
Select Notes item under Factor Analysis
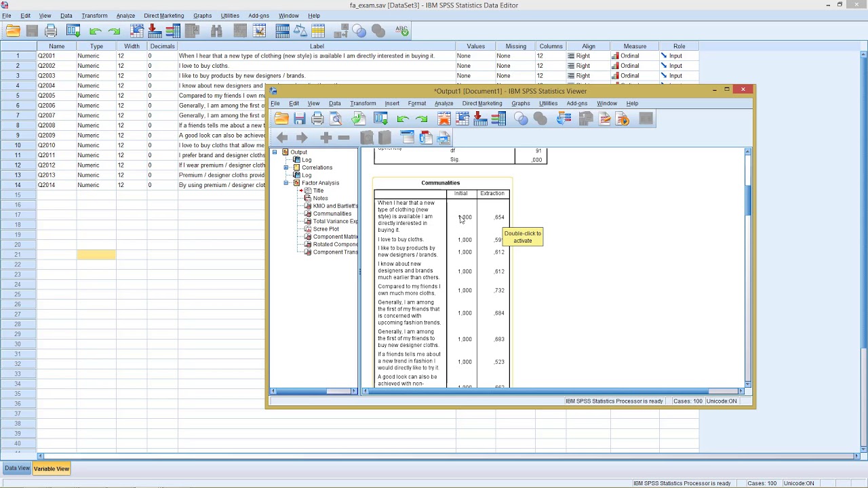tap(321, 198)
